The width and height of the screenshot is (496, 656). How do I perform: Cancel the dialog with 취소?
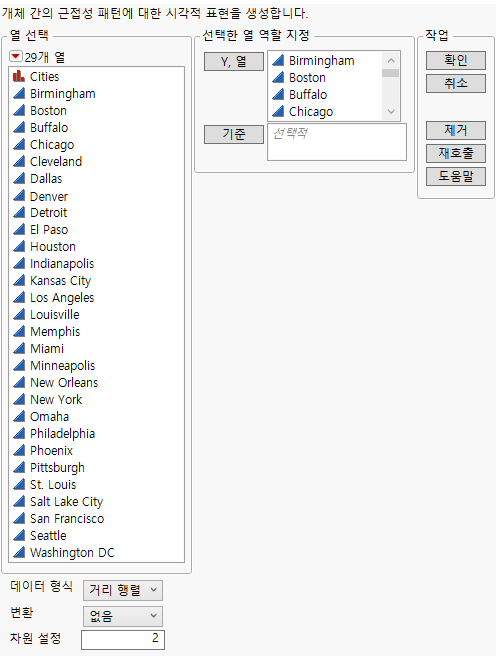[456, 83]
